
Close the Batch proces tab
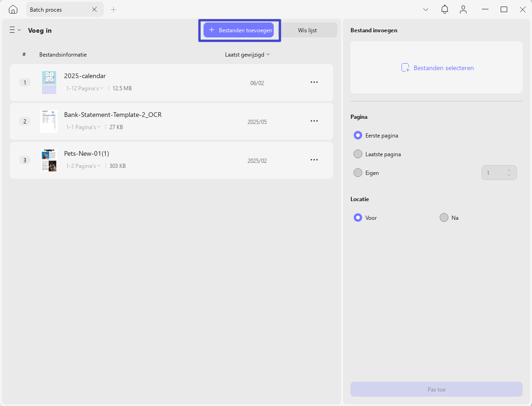(95, 9)
